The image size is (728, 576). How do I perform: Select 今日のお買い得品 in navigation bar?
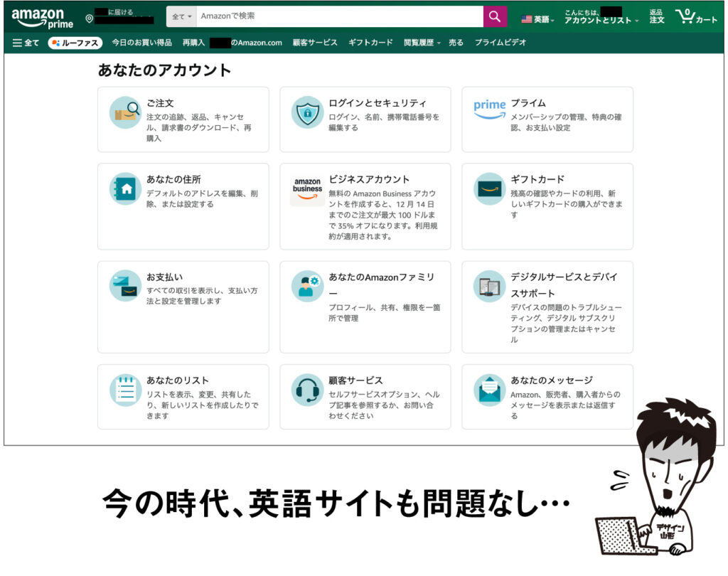point(141,43)
